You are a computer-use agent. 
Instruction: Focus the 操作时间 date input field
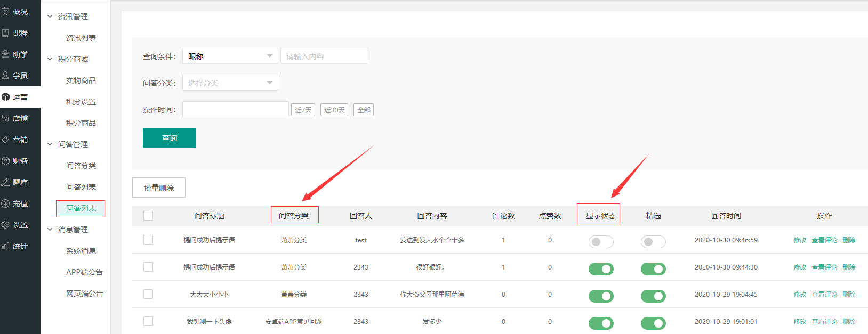tap(236, 109)
